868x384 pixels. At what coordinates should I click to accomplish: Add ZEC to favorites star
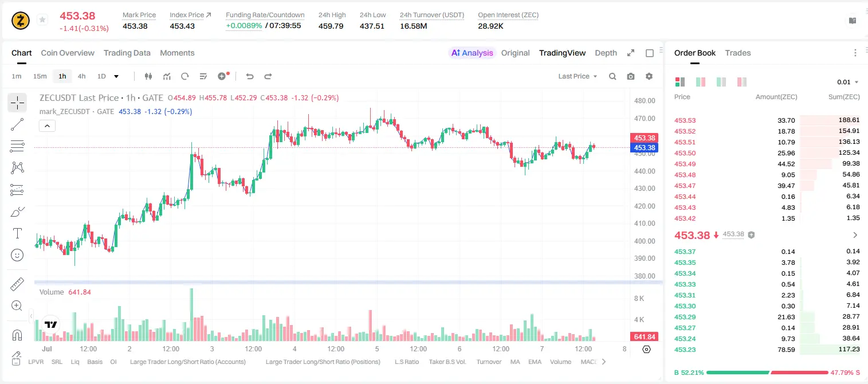coord(42,20)
